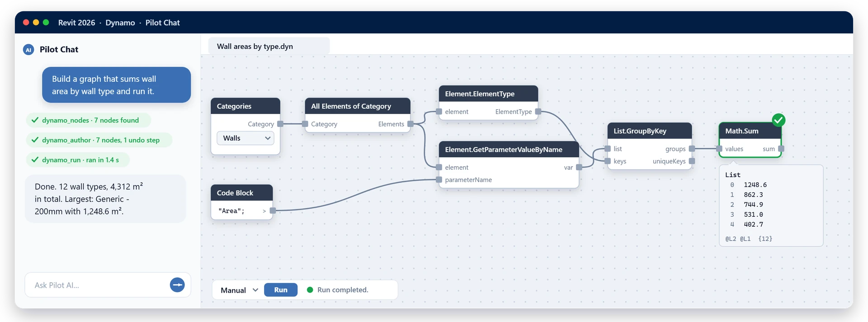
Task: Click the user prompt chat bubble
Action: pyautogui.click(x=117, y=85)
